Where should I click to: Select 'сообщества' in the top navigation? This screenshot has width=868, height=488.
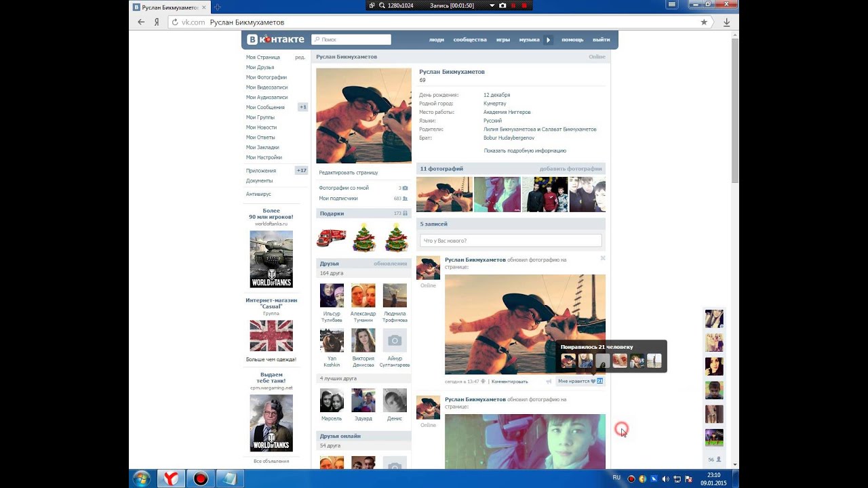pyautogui.click(x=470, y=40)
